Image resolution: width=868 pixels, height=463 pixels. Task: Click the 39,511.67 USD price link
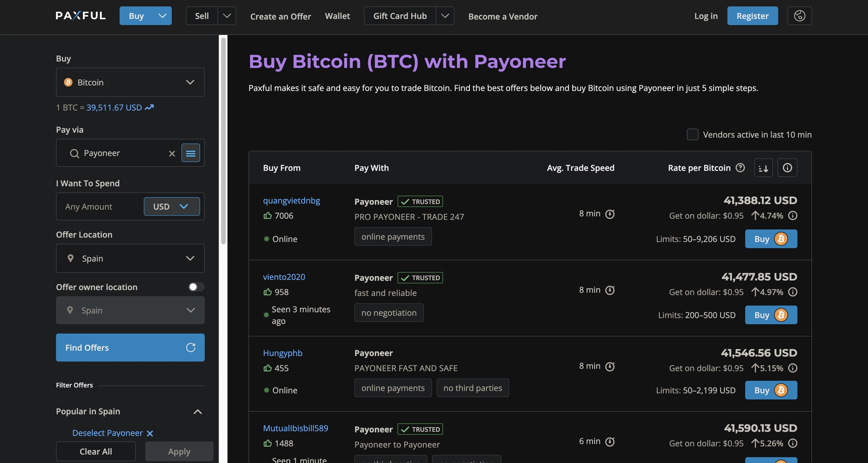pos(114,107)
